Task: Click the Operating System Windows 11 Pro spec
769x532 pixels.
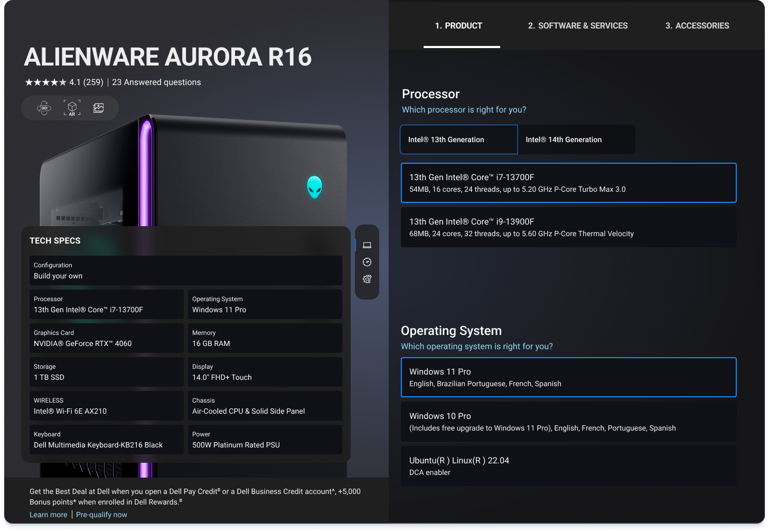Action: point(265,304)
